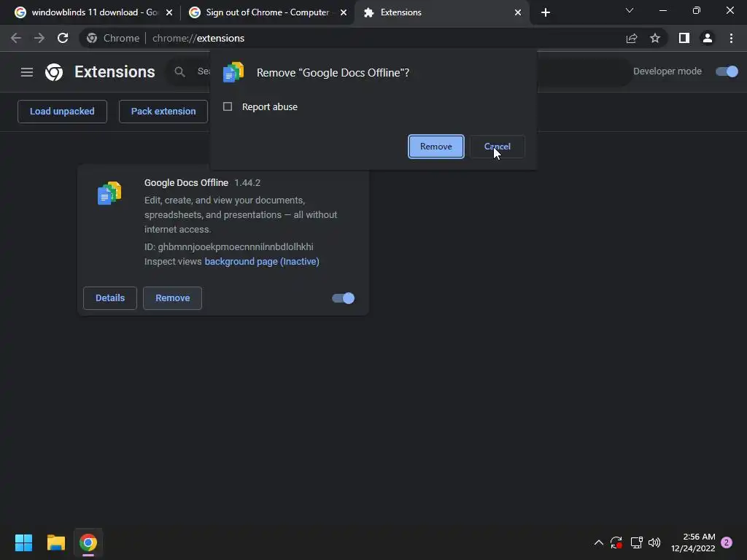Click the Chrome logo beside Extensions title
The height and width of the screenshot is (560, 747).
point(54,72)
